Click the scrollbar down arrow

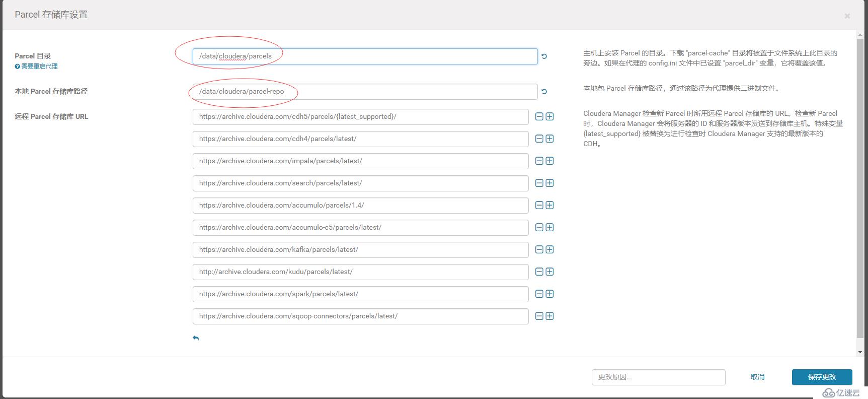[x=860, y=352]
